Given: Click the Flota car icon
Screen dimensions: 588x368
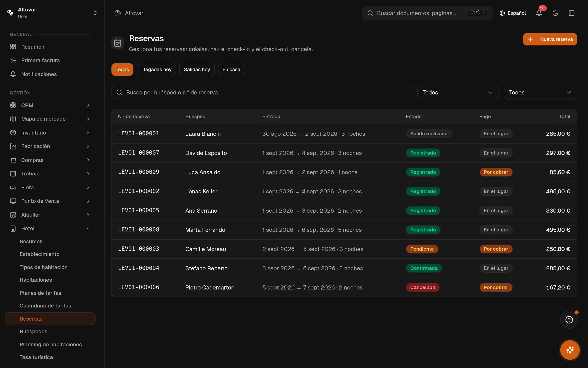Looking at the screenshot, I should pos(13,187).
